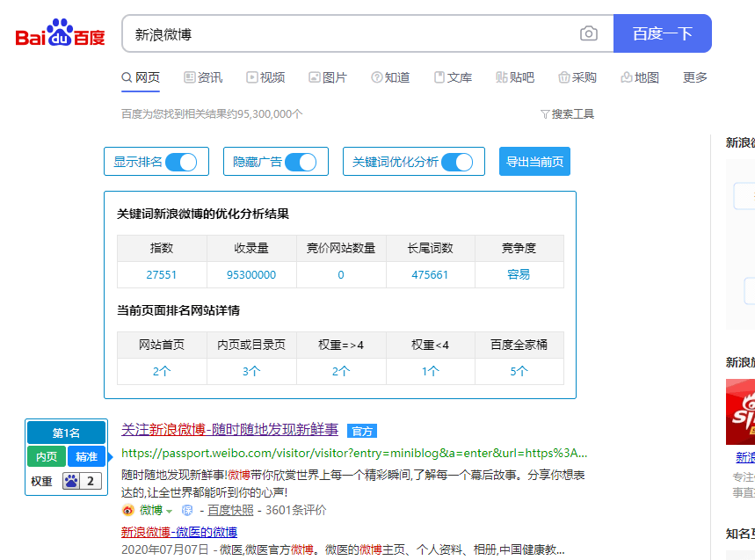Click the Baidu paw weight icon
This screenshot has width=755, height=560.
point(71,481)
